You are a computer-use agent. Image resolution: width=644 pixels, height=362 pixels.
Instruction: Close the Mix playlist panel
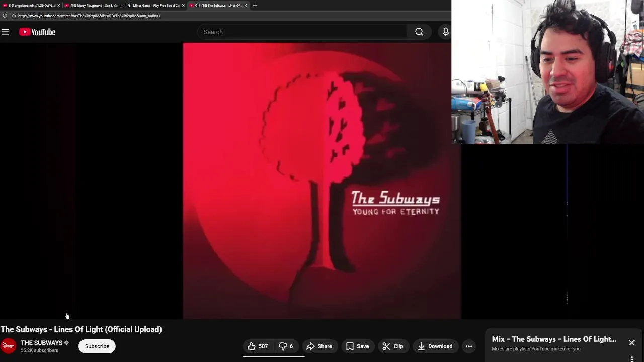pos(632,343)
